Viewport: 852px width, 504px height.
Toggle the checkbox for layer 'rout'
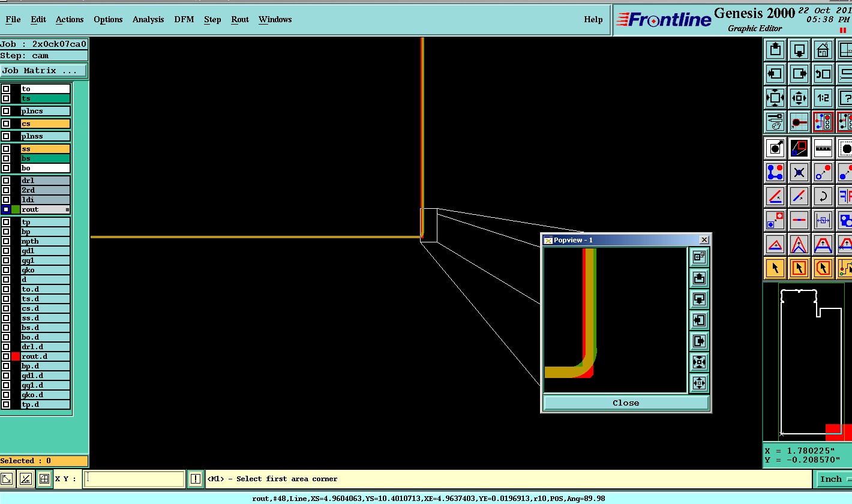(6, 209)
